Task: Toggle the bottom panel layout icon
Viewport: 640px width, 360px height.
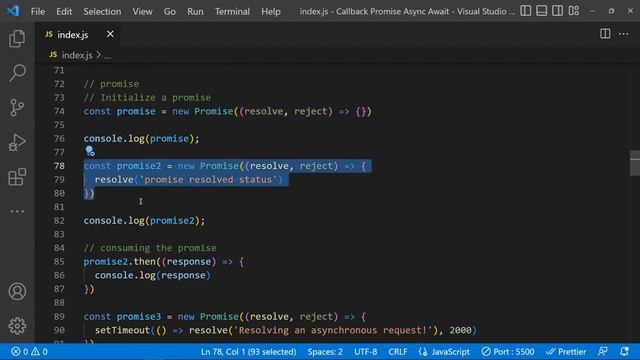Action: 542,11
